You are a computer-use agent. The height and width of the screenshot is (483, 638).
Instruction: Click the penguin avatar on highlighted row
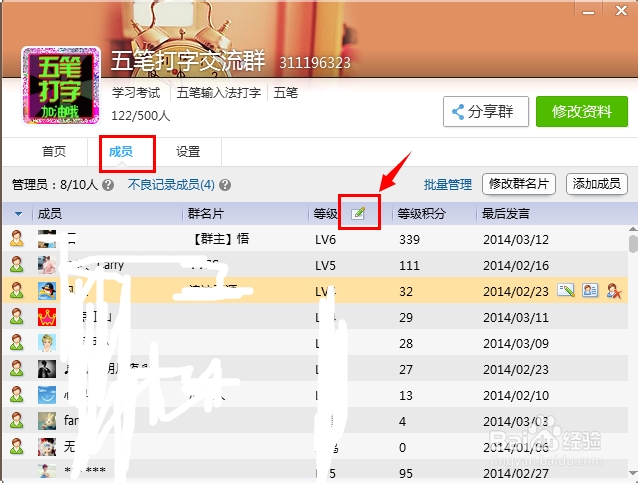tap(47, 291)
